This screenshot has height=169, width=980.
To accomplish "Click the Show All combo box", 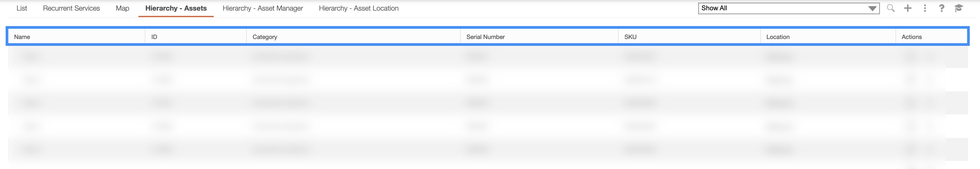I will (784, 8).
